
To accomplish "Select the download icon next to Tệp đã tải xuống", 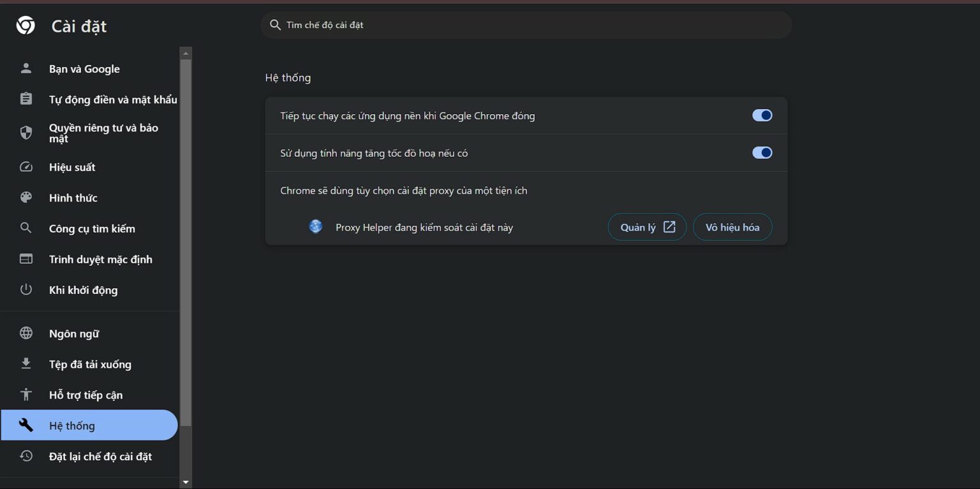I will (26, 363).
